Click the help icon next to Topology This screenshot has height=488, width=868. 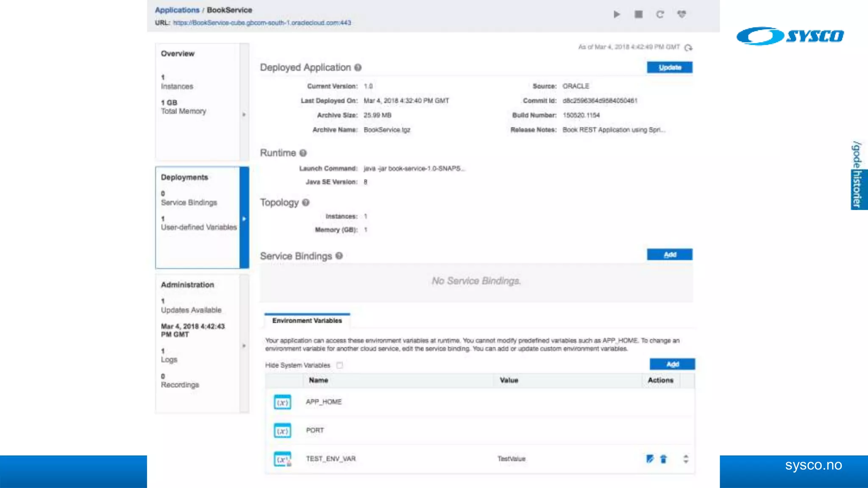(x=306, y=202)
